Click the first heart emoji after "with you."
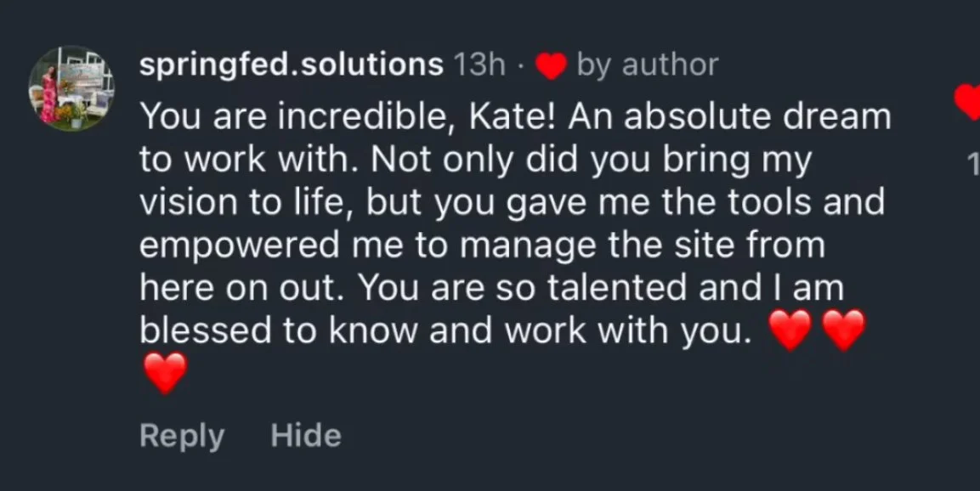 790,330
